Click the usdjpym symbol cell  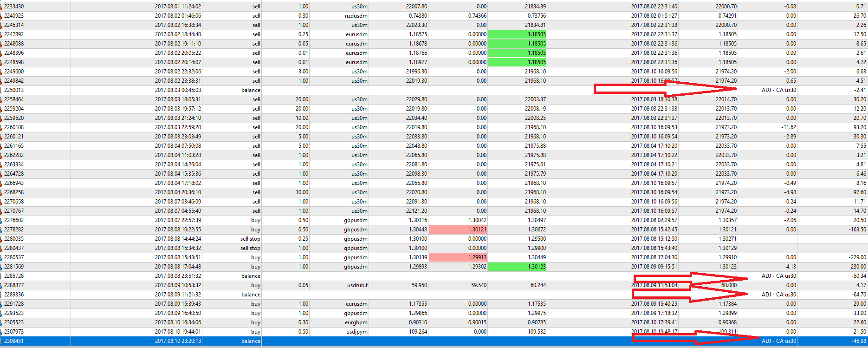coord(357,332)
